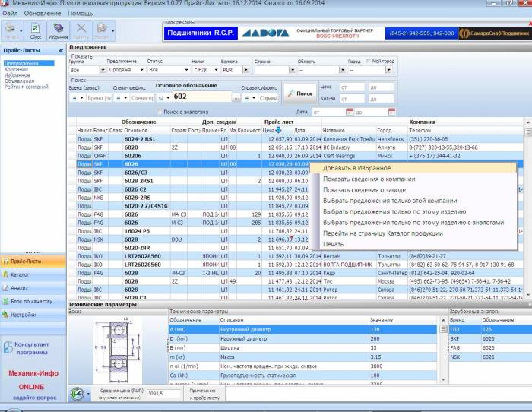Image resolution: width=532 pixels, height=412 pixels.
Task: Open the Помощь menu
Action: [x=80, y=14]
